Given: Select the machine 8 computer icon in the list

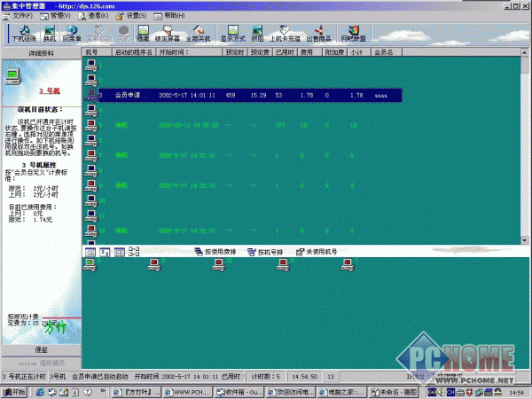Looking at the screenshot, I should (91, 170).
